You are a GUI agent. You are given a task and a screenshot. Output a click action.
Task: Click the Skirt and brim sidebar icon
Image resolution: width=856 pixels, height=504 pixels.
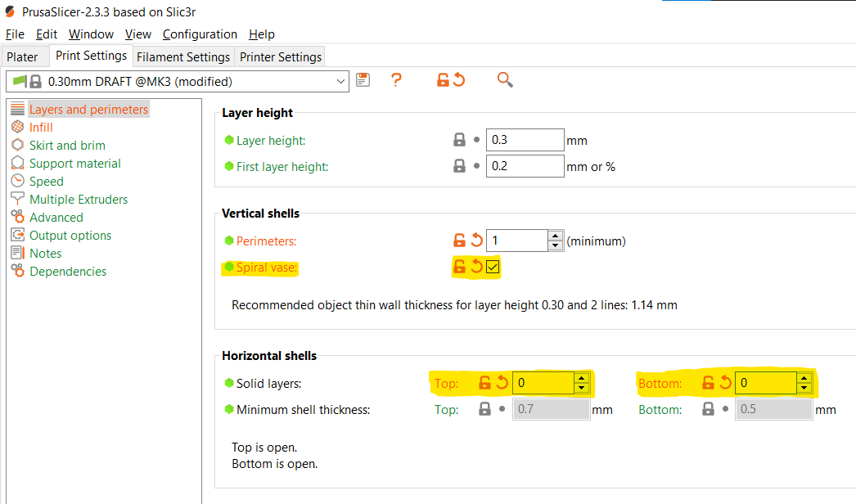(x=17, y=145)
